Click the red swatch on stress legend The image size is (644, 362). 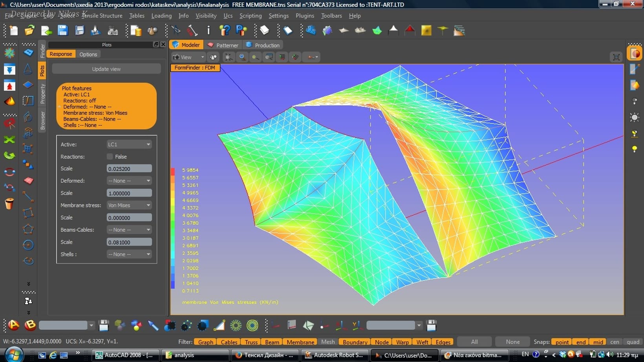point(173,172)
